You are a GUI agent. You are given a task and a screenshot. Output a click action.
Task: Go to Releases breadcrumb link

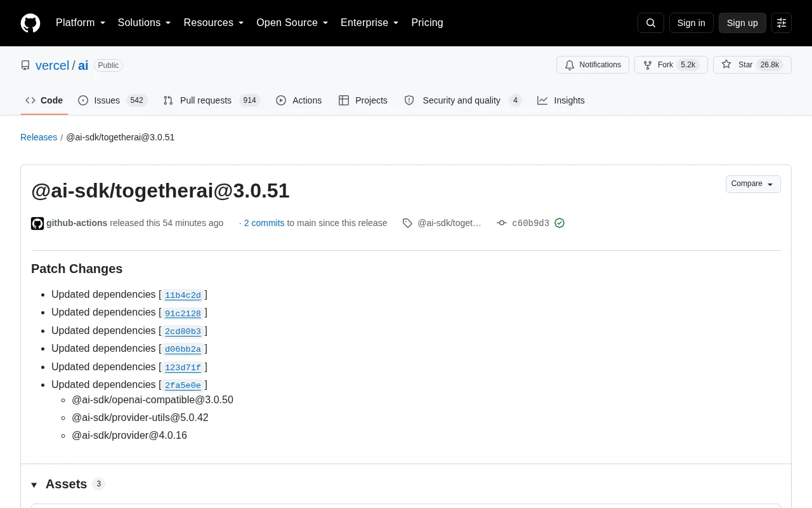point(39,137)
